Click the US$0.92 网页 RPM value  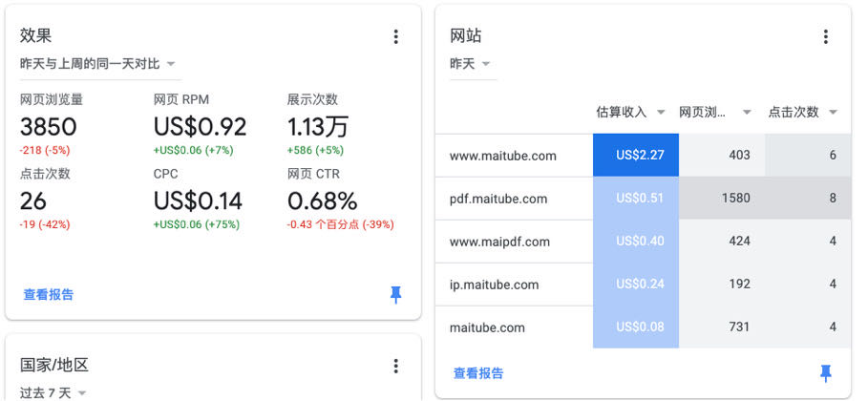pyautogui.click(x=200, y=127)
